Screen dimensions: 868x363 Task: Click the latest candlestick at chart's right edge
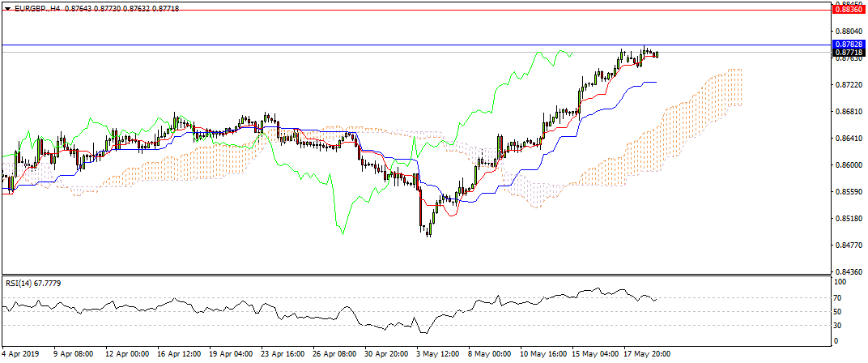point(656,54)
